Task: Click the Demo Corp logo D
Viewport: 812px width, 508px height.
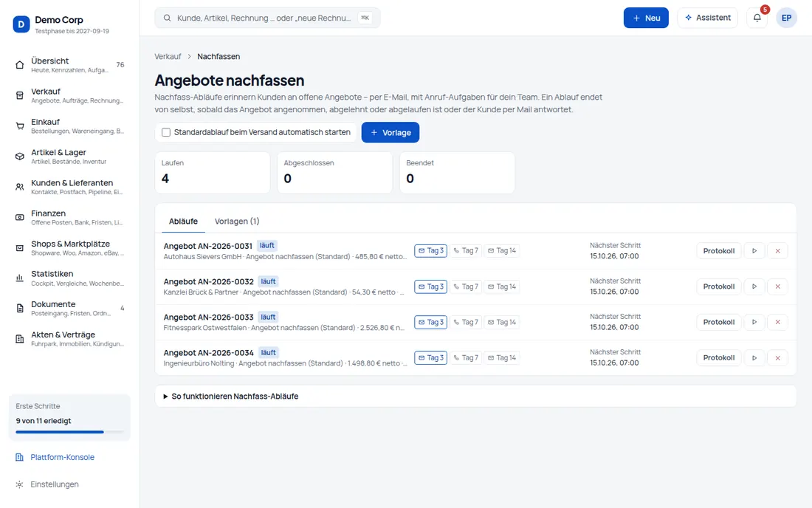Action: pos(21,24)
